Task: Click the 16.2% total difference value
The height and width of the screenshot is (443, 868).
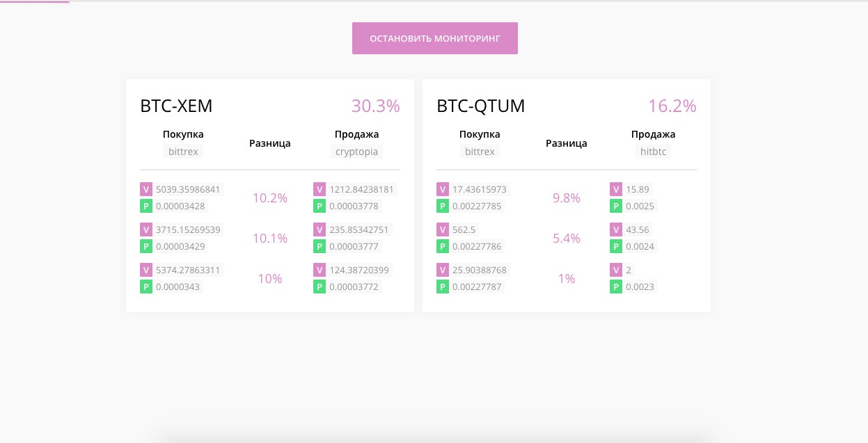Action: tap(672, 106)
